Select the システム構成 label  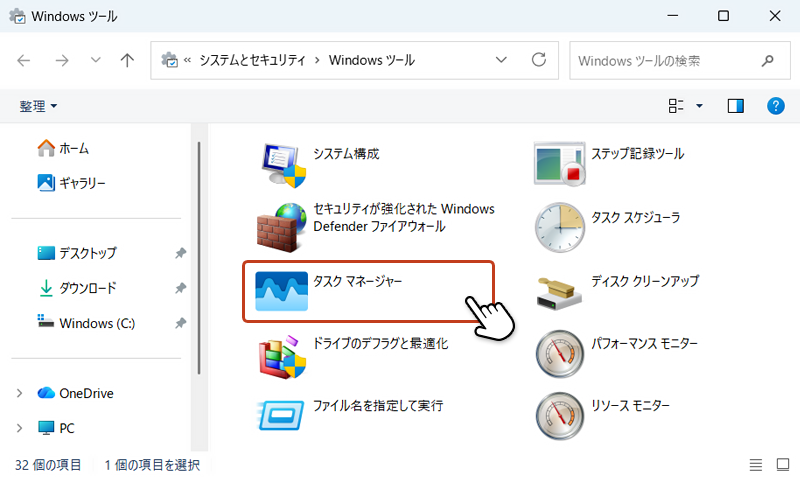coord(346,154)
